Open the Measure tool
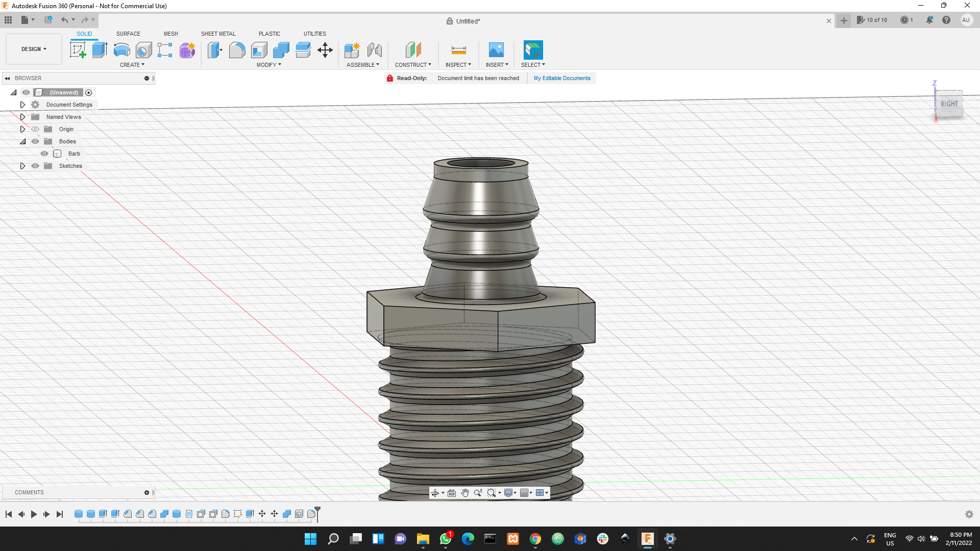 pos(458,49)
